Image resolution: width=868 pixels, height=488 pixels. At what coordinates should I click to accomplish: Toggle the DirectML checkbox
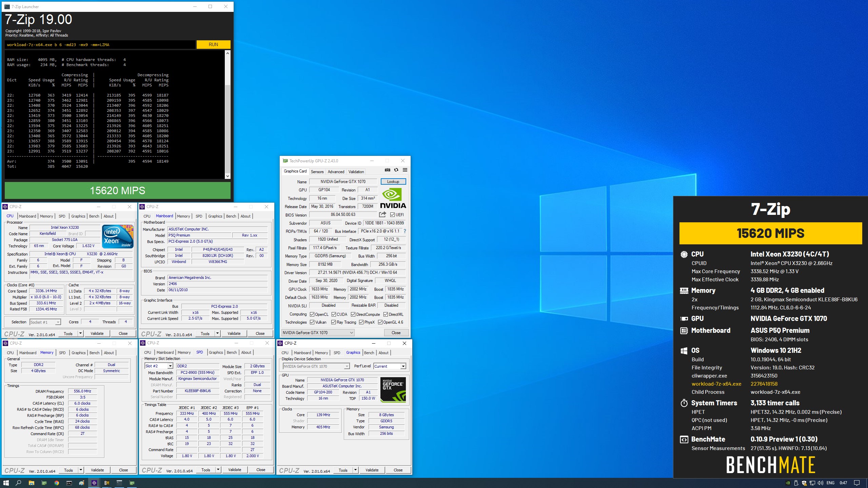pos(386,314)
